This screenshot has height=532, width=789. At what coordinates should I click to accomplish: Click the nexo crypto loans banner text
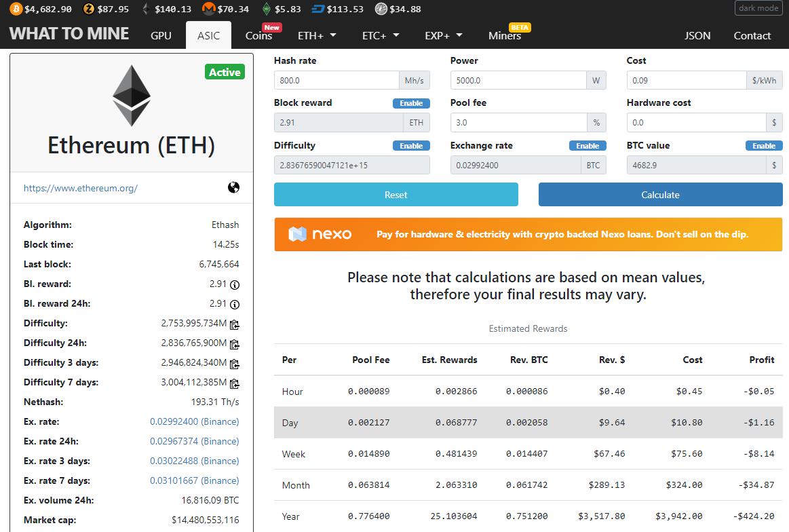pyautogui.click(x=562, y=235)
